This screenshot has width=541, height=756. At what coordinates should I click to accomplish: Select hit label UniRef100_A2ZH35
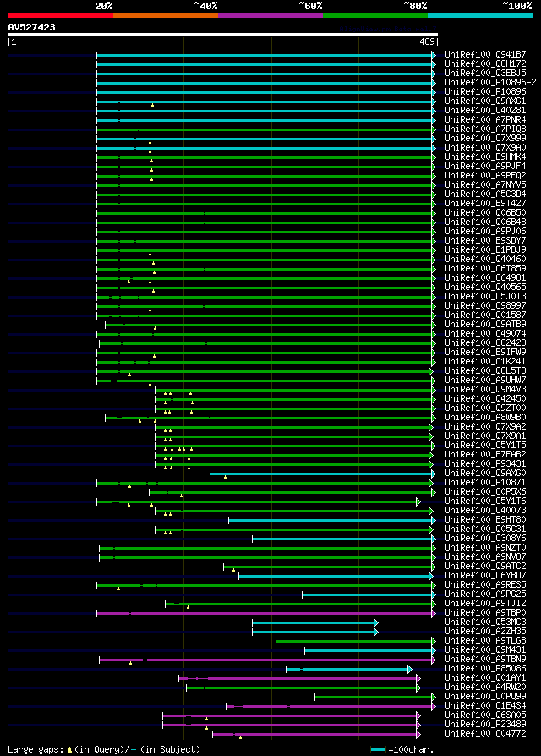pyautogui.click(x=485, y=632)
